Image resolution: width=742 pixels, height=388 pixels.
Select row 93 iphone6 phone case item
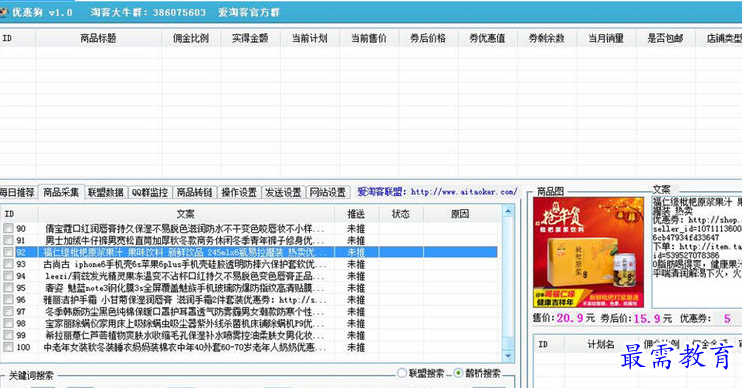coord(250,264)
